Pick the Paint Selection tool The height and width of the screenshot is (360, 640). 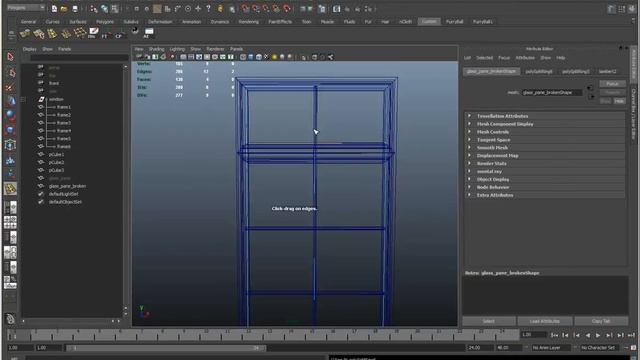click(11, 87)
